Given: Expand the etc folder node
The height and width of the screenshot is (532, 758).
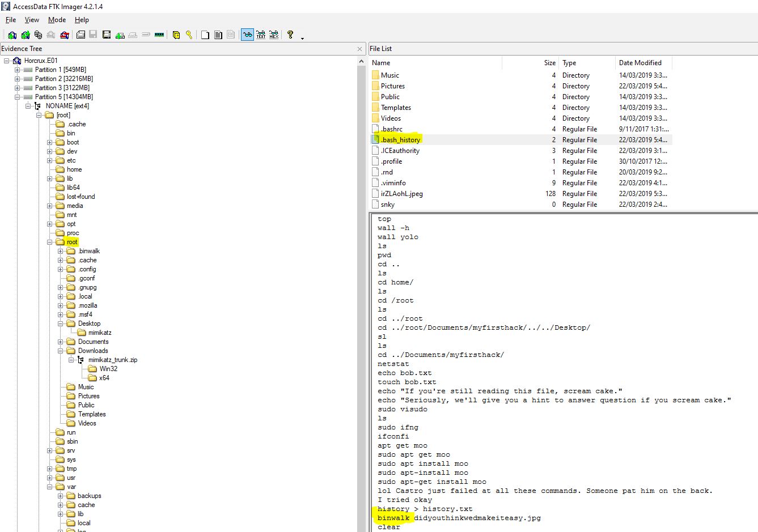Looking at the screenshot, I should [x=49, y=160].
